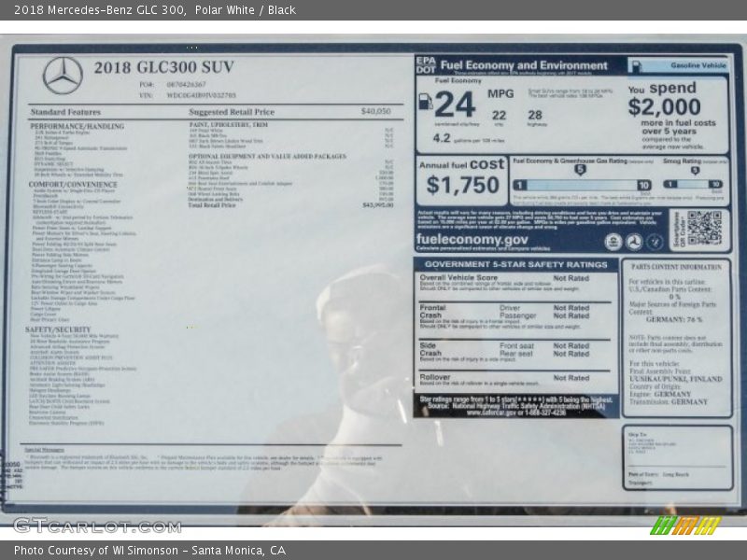Click the 28 highway MPG figure
The height and width of the screenshot is (560, 747).
pyautogui.click(x=534, y=115)
